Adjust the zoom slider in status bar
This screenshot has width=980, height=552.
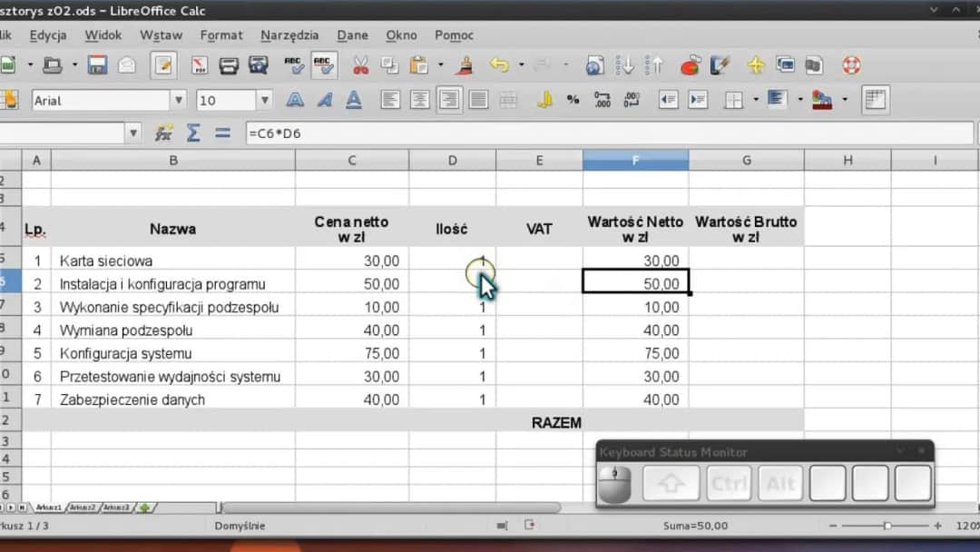[x=887, y=526]
